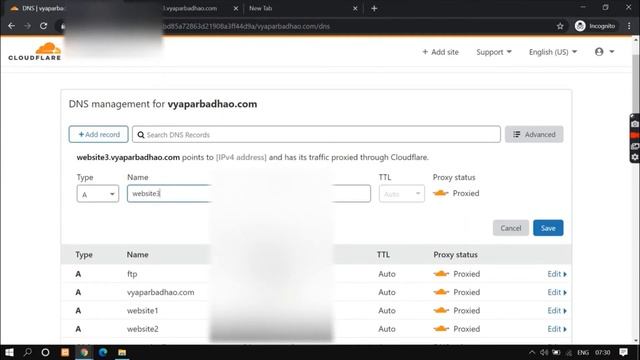Click the taskbar clock showing 07:30

602,352
